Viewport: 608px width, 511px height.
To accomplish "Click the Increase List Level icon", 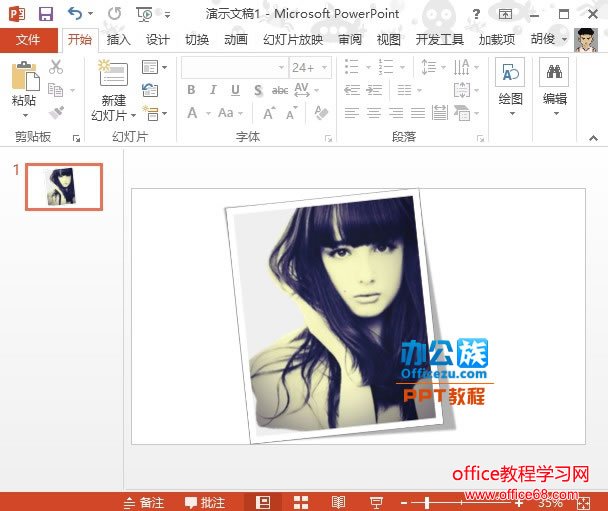I will (374, 90).
